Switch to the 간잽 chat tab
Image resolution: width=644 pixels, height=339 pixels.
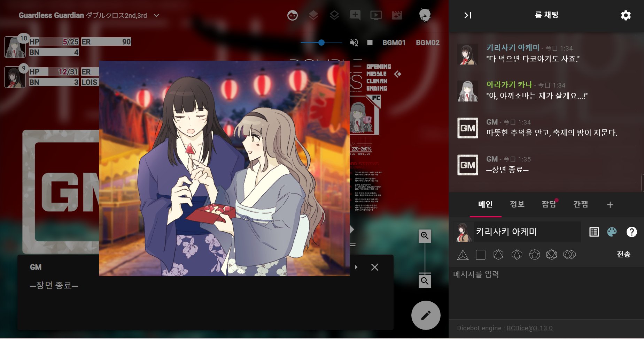pyautogui.click(x=581, y=204)
